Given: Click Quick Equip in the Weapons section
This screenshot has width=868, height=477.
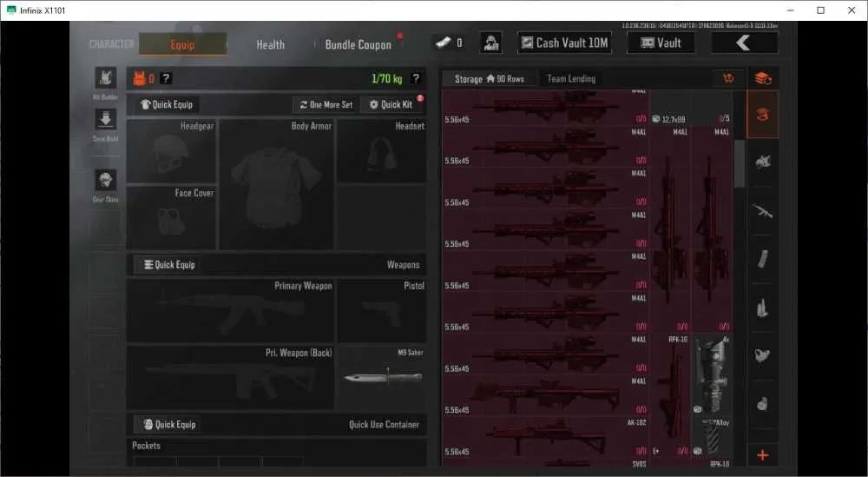Looking at the screenshot, I should [169, 265].
